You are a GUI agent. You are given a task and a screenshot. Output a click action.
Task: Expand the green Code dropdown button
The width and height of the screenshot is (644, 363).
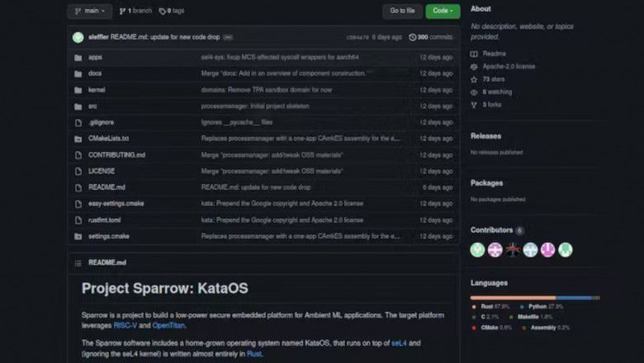click(443, 11)
